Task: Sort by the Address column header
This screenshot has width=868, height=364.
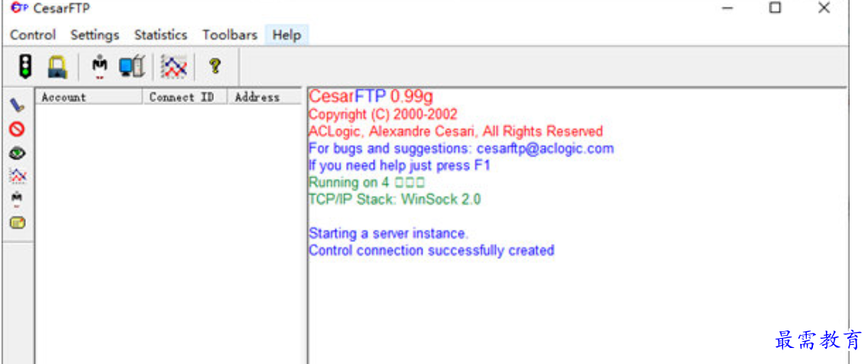Action: (264, 97)
